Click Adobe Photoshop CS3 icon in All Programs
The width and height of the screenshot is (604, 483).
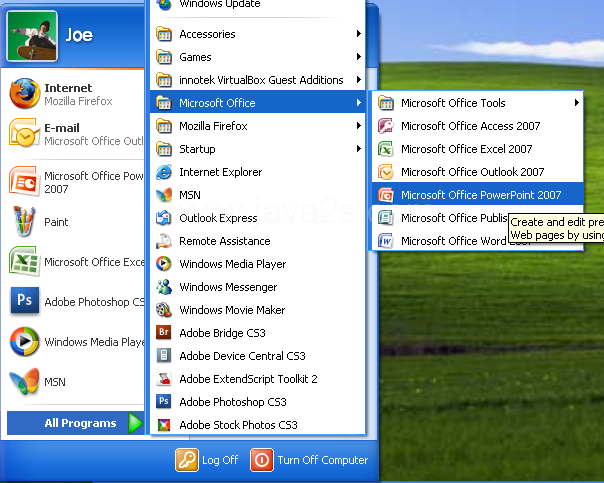click(x=164, y=401)
